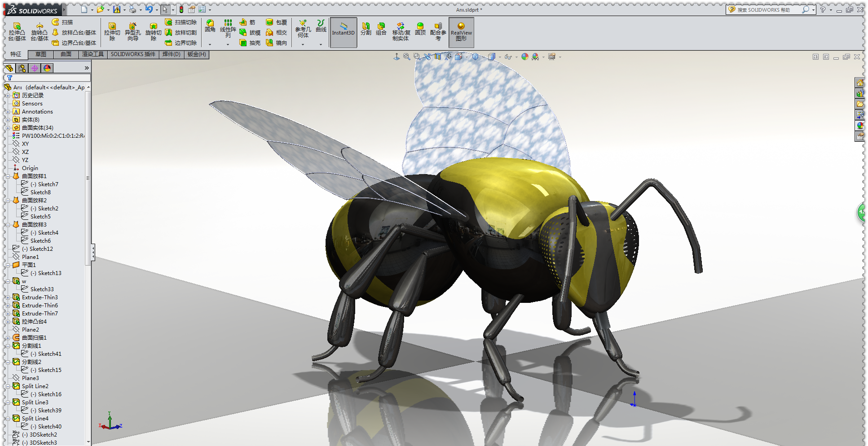The image size is (868, 446).
Task: Open the New document dropdown arrow
Action: [92, 10]
